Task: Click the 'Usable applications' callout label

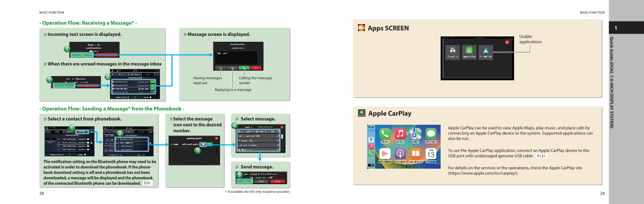Action: [x=531, y=39]
